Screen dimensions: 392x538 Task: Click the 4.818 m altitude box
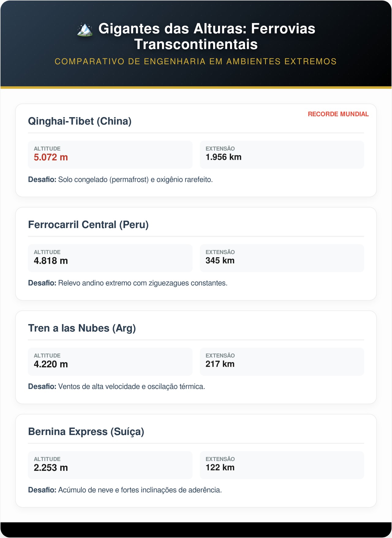[x=110, y=258]
